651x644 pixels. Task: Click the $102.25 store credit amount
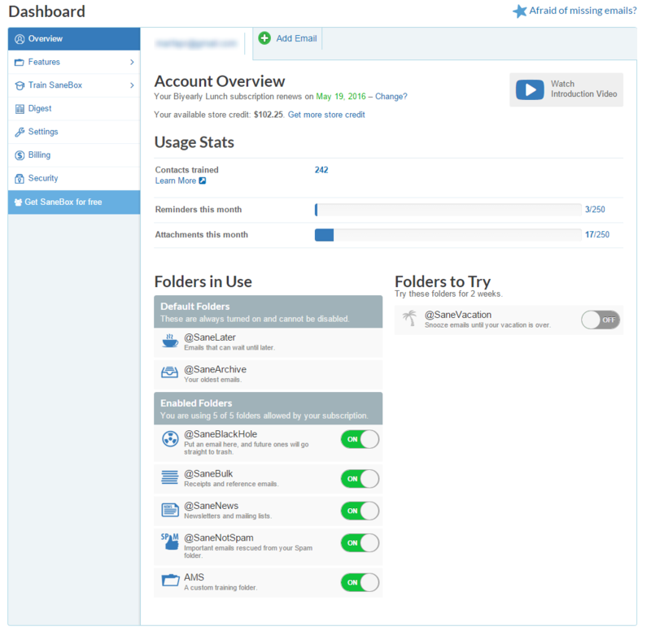click(269, 115)
